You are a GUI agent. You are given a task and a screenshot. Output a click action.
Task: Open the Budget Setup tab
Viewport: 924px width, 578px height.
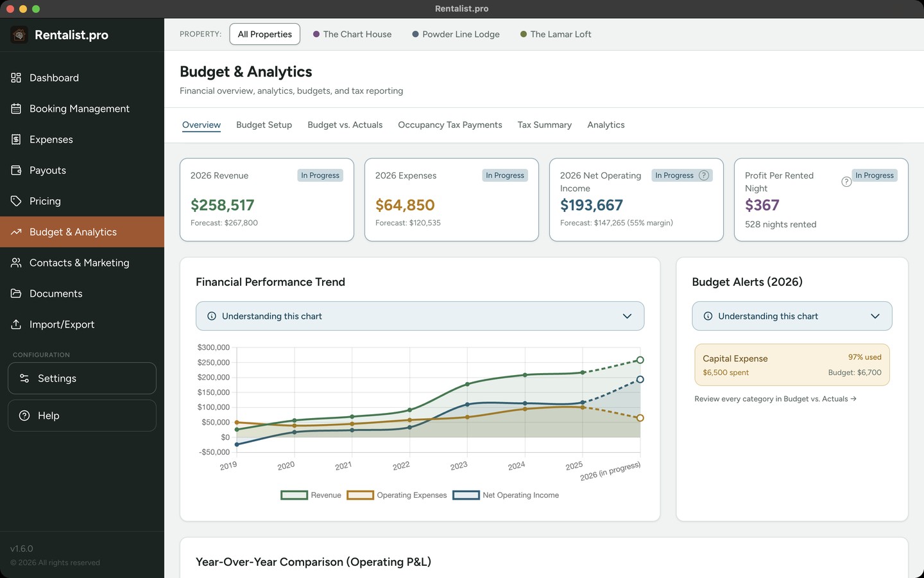click(x=264, y=125)
